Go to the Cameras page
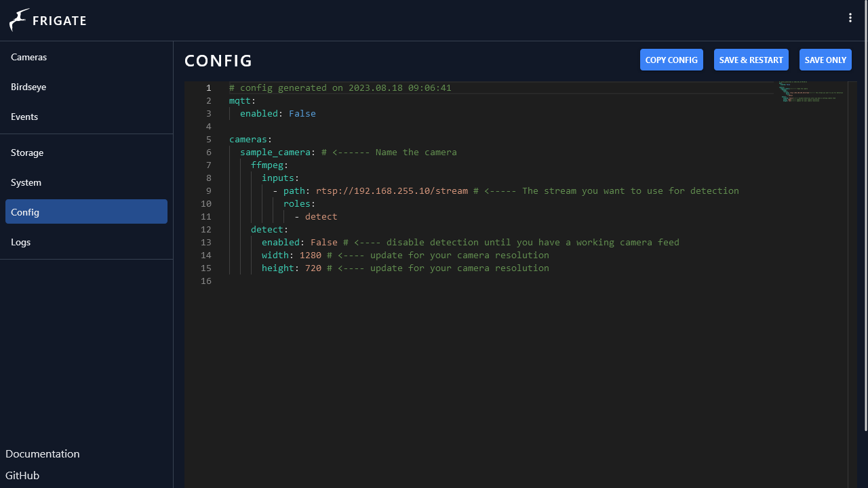 click(x=29, y=58)
